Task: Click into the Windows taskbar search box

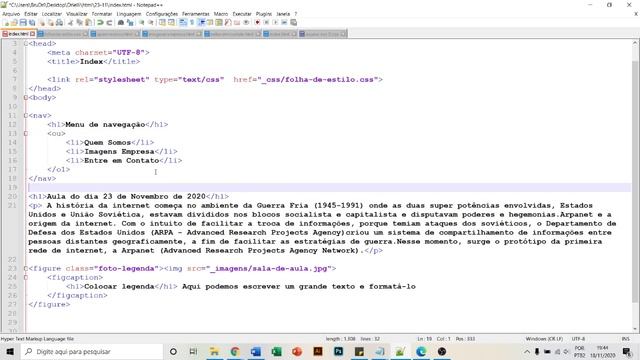Action: pyautogui.click(x=92, y=351)
